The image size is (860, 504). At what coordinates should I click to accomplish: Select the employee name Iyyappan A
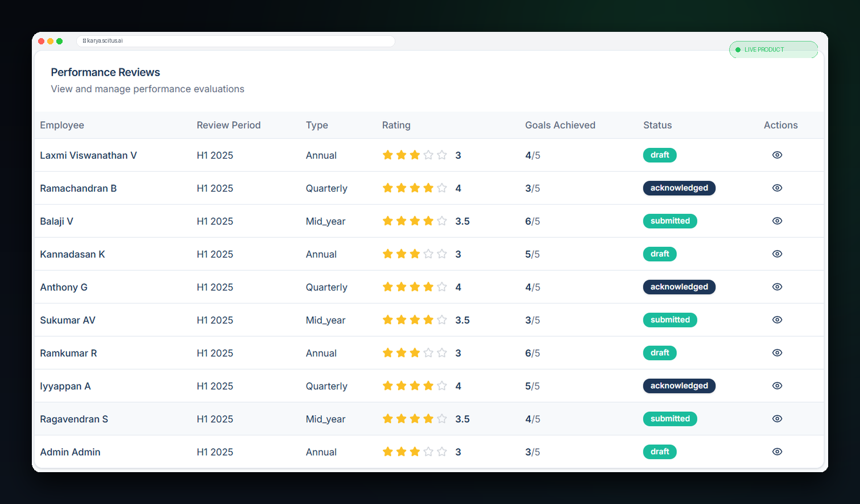point(65,386)
